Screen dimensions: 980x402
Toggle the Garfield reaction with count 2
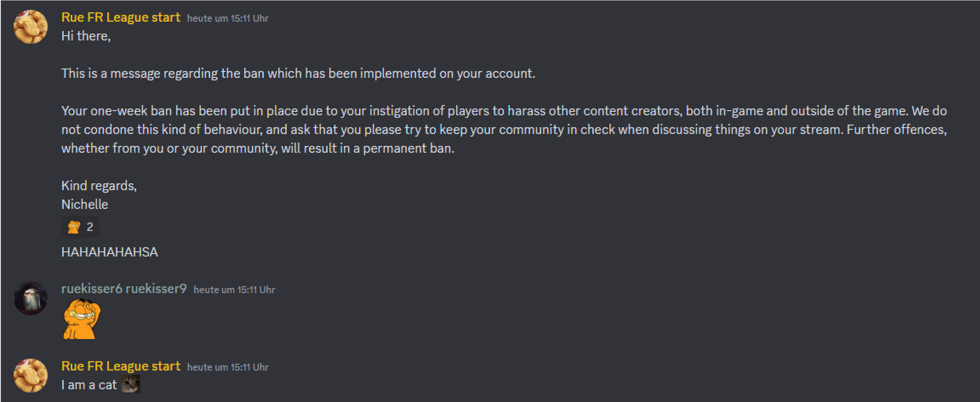coord(80,227)
